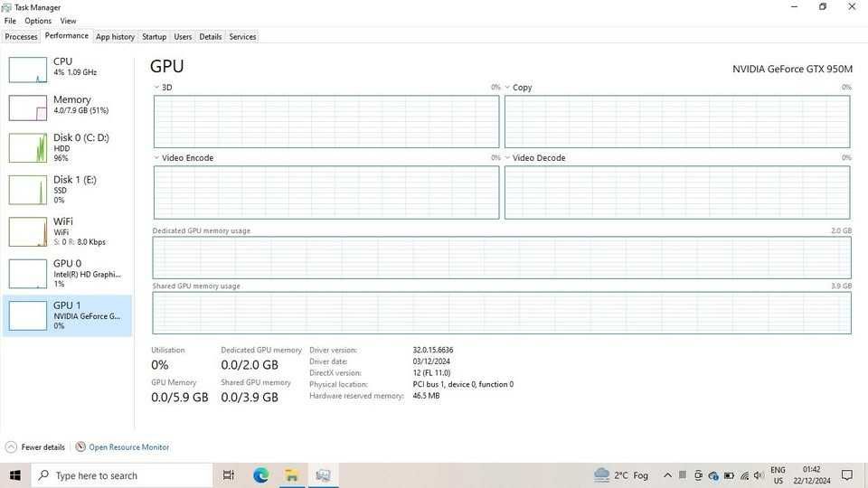Click the NVIDIA GeForce GTX 950M heading
The height and width of the screenshot is (488, 868).
point(792,70)
